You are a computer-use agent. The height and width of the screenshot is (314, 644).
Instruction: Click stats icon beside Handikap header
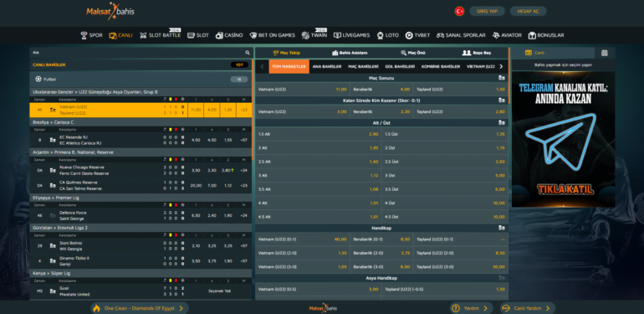(x=501, y=227)
